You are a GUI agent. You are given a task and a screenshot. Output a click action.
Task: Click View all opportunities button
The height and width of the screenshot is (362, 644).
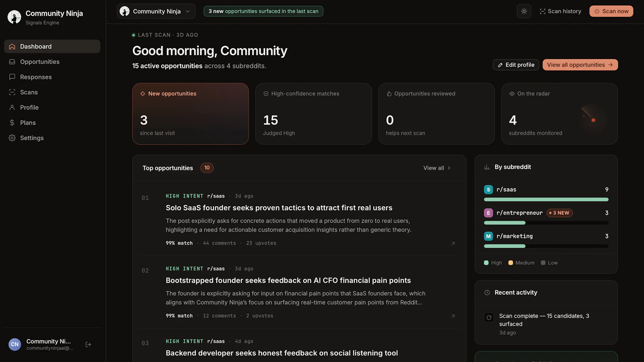(x=580, y=65)
